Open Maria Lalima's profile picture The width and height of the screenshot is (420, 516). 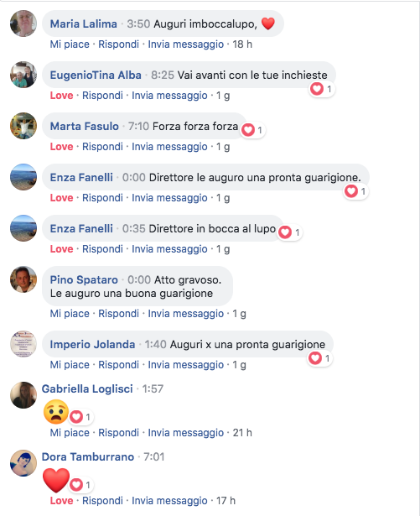(23, 23)
